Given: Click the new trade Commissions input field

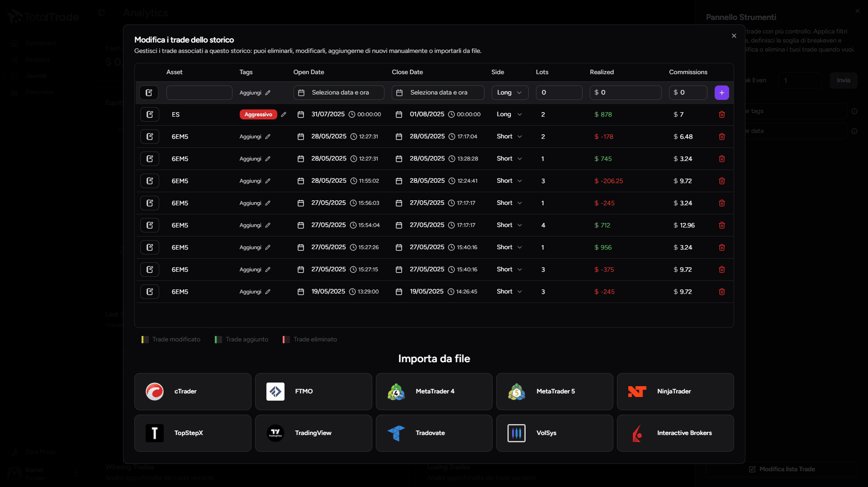Looking at the screenshot, I should [688, 93].
